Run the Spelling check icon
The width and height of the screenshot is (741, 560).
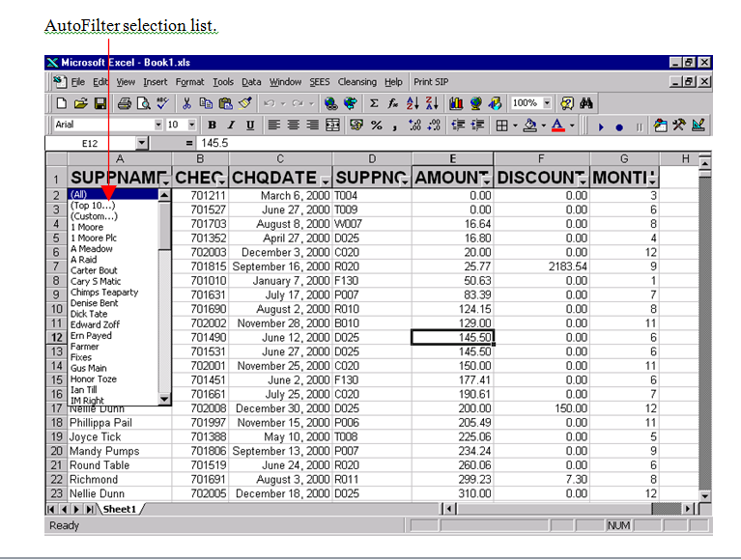tap(162, 103)
